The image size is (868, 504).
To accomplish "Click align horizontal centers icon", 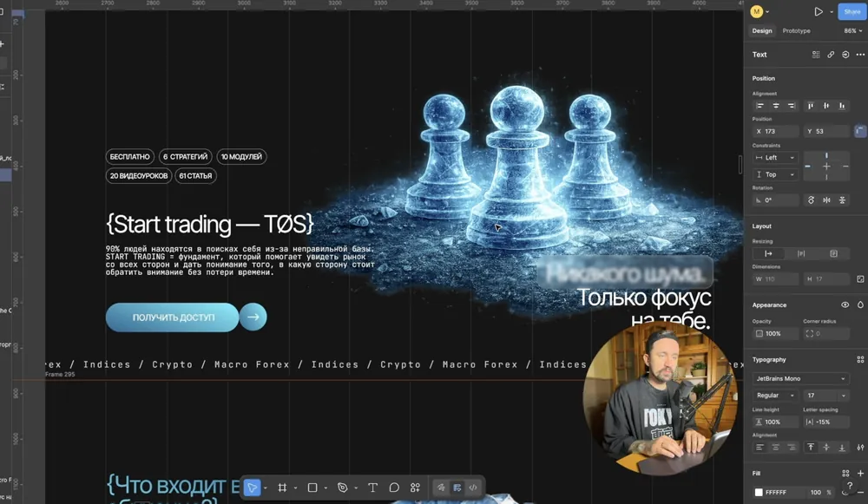I will 775,106.
